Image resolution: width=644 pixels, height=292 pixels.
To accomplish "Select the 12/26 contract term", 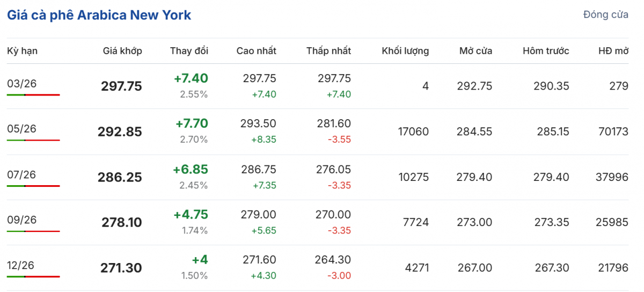I will pyautogui.click(x=22, y=265).
